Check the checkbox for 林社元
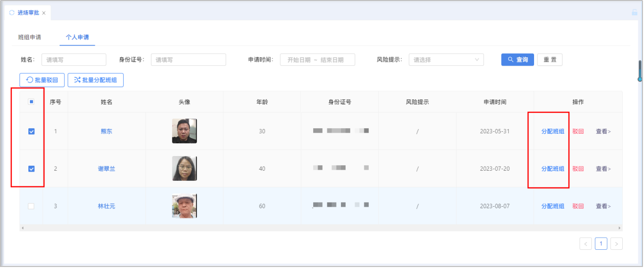This screenshot has height=268, width=644. pos(31,206)
